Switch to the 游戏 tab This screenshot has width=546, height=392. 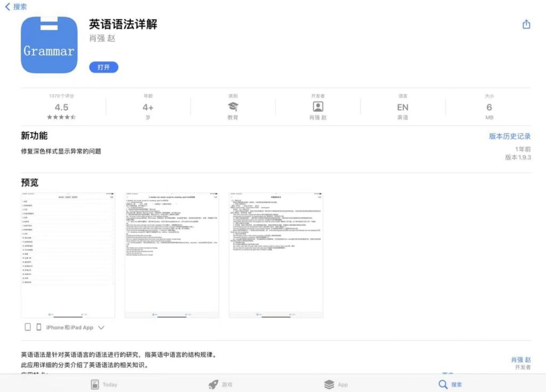(x=220, y=384)
